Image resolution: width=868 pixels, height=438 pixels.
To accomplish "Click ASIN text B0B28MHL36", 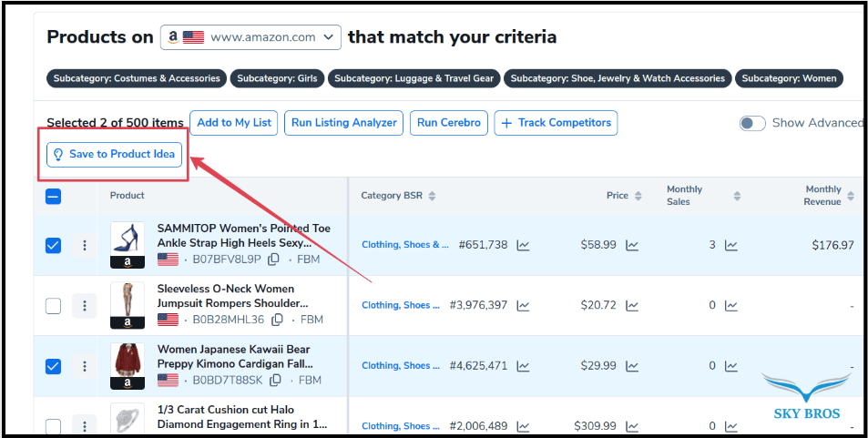I will coord(228,320).
